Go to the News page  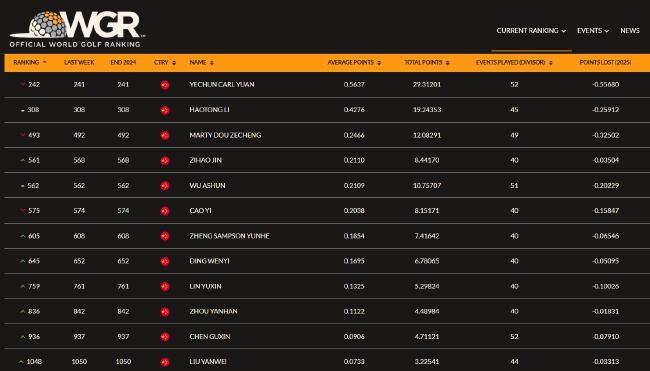pyautogui.click(x=630, y=31)
